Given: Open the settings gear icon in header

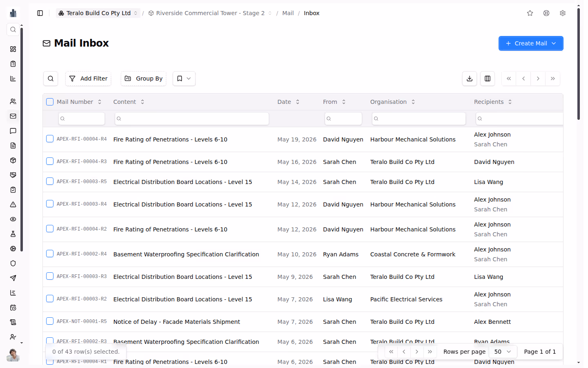Looking at the screenshot, I should tap(563, 13).
